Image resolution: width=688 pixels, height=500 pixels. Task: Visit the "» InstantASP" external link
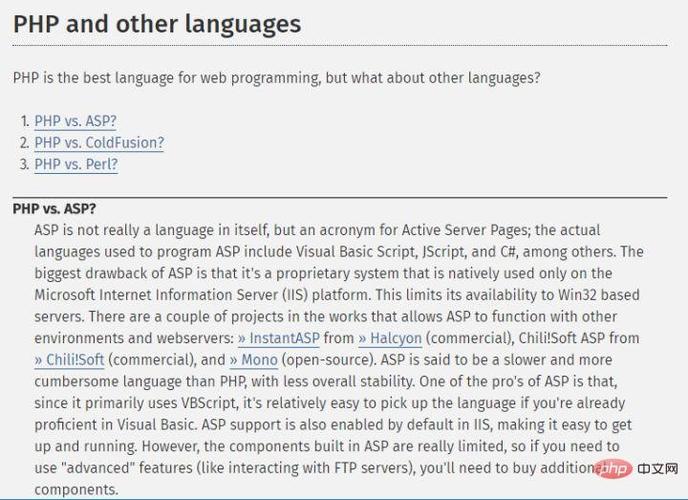tap(279, 338)
